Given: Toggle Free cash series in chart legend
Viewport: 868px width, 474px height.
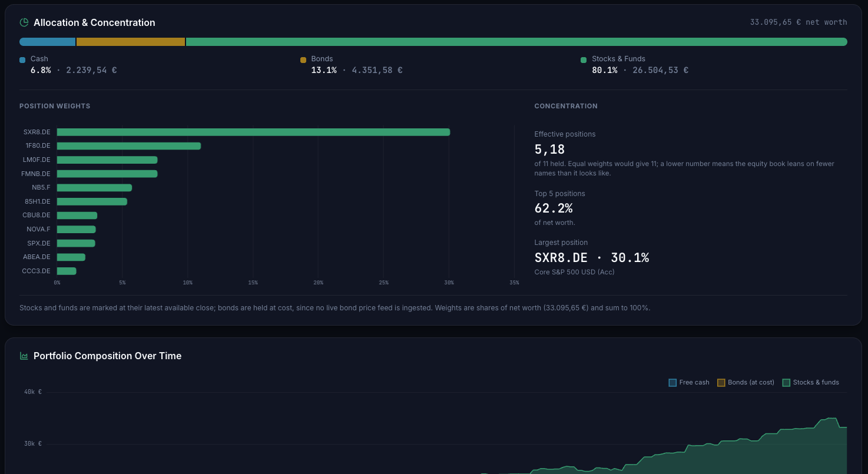Looking at the screenshot, I should 689,382.
